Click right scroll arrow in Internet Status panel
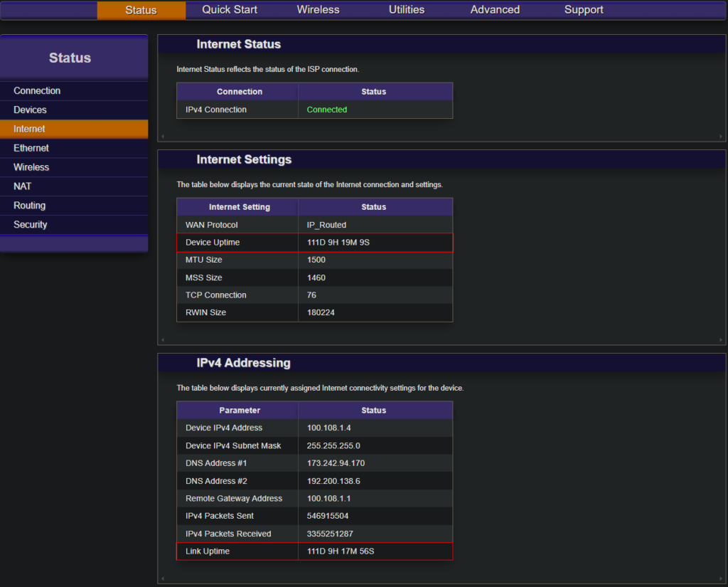728x587 pixels. pyautogui.click(x=722, y=136)
